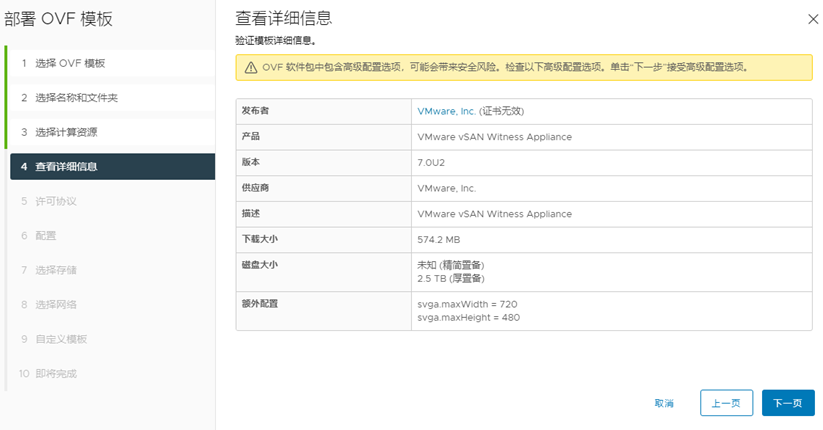
Task: Go to step 2 选择名称和文件夹
Action: click(x=112, y=98)
